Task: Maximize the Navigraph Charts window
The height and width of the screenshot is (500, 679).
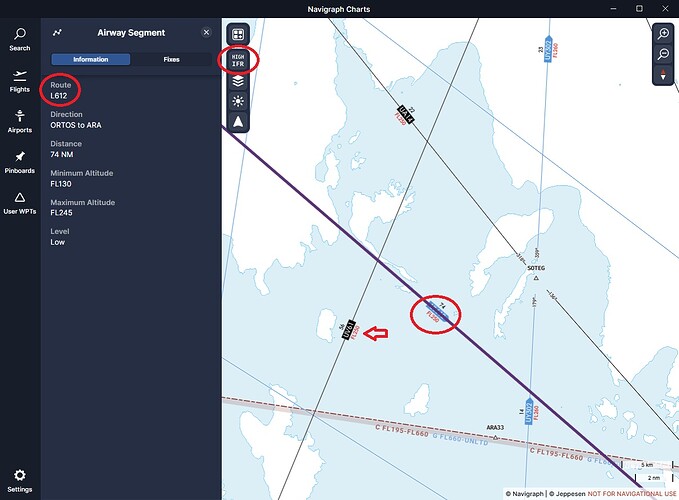Action: click(639, 9)
